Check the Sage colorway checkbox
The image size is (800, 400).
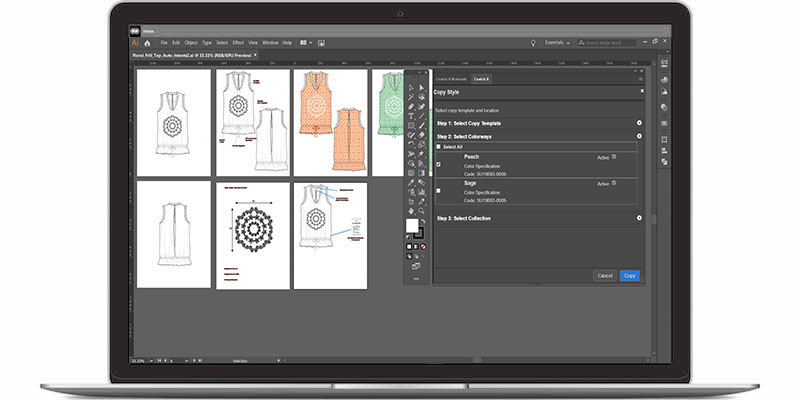click(x=438, y=190)
